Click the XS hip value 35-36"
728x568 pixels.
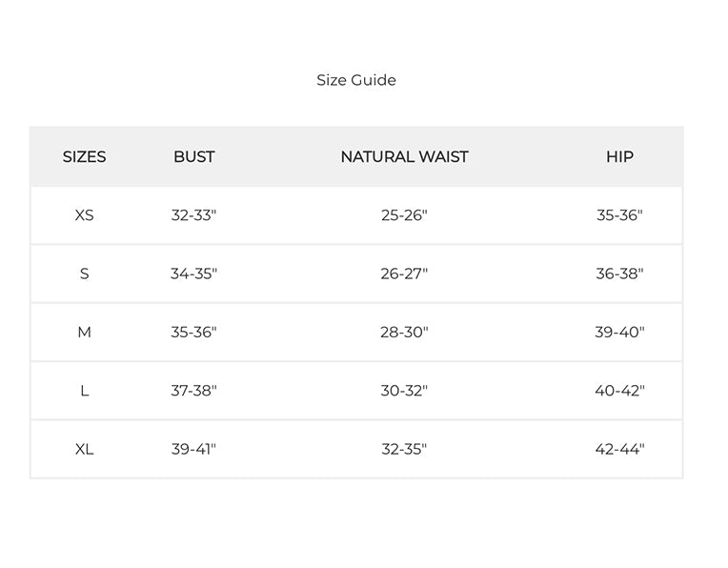coord(619,215)
